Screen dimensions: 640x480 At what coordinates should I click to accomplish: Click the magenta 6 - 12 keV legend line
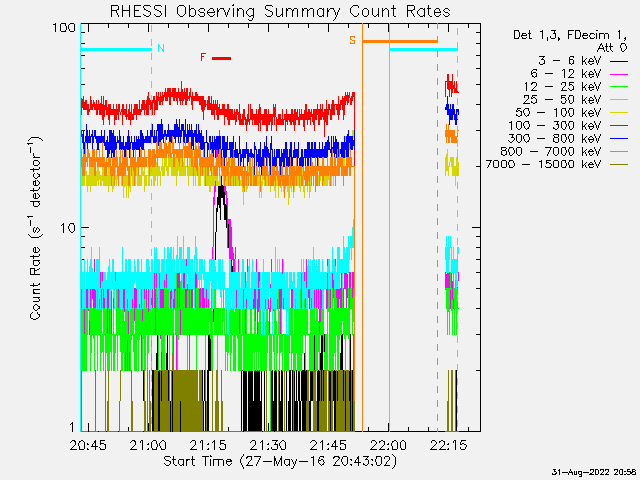pyautogui.click(x=619, y=74)
